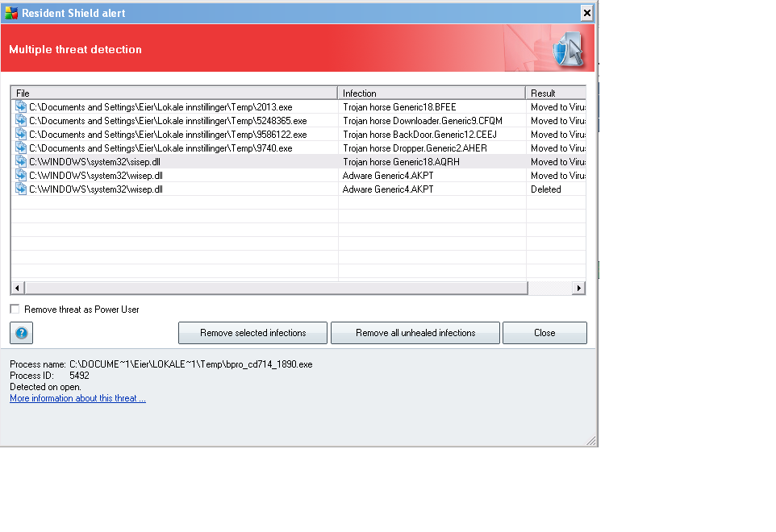Click the horizontal scrollbar thumb
Image resolution: width=776 pixels, height=532 pixels.
point(277,288)
